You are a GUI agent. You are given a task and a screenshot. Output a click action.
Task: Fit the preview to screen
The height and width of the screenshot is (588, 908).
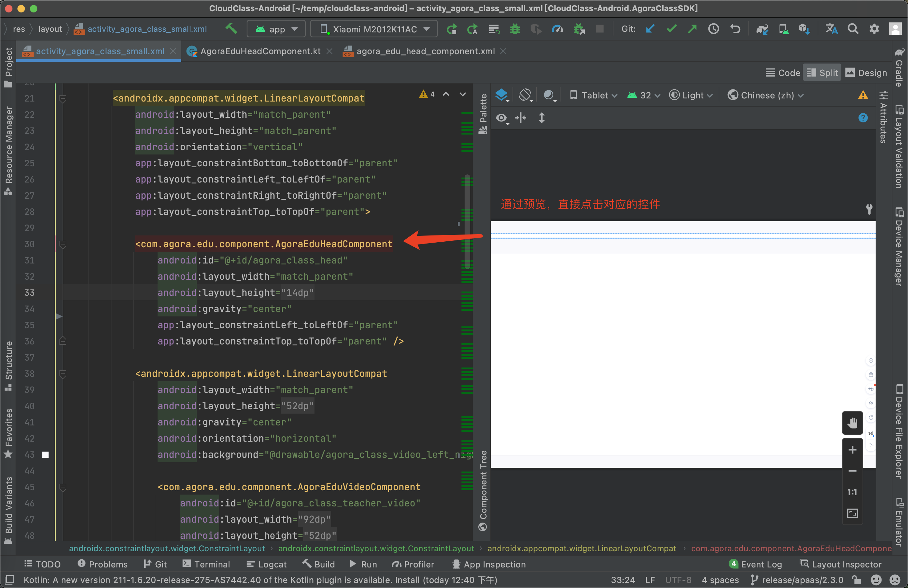[x=852, y=513]
